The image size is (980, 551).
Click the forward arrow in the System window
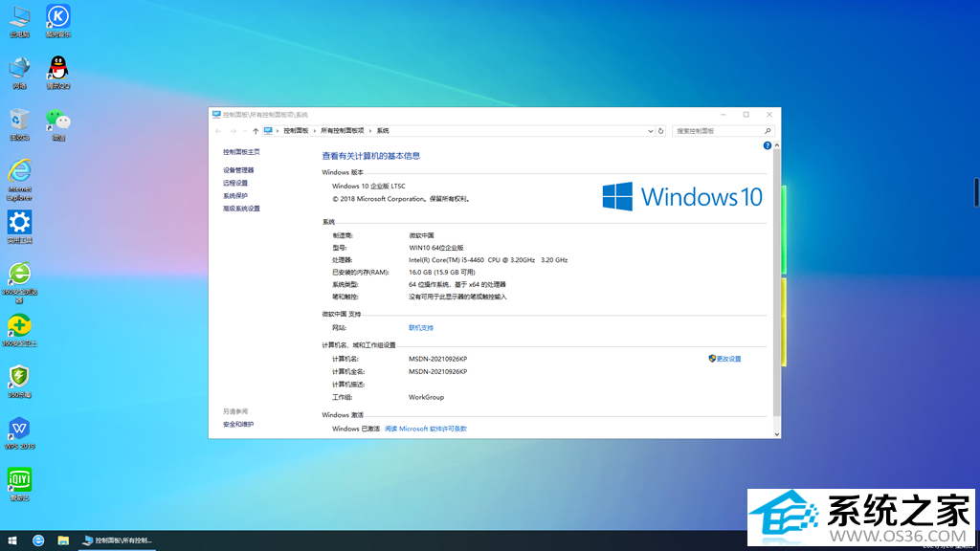(234, 131)
